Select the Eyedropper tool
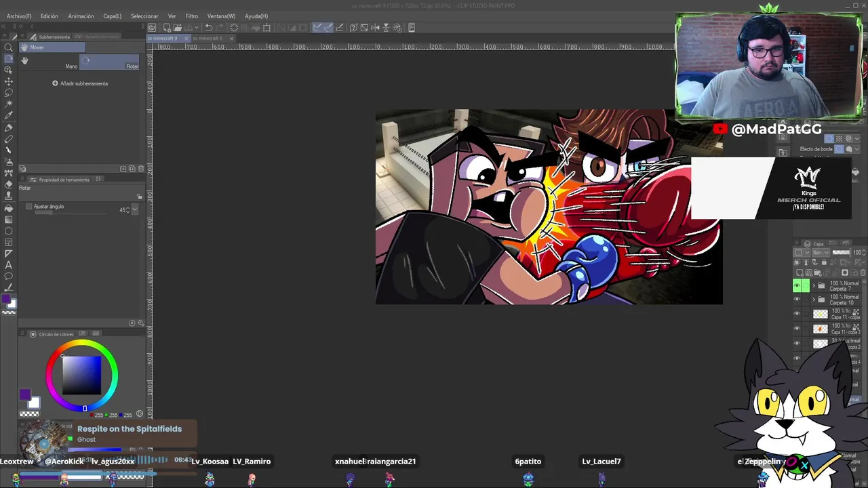 pos(8,117)
